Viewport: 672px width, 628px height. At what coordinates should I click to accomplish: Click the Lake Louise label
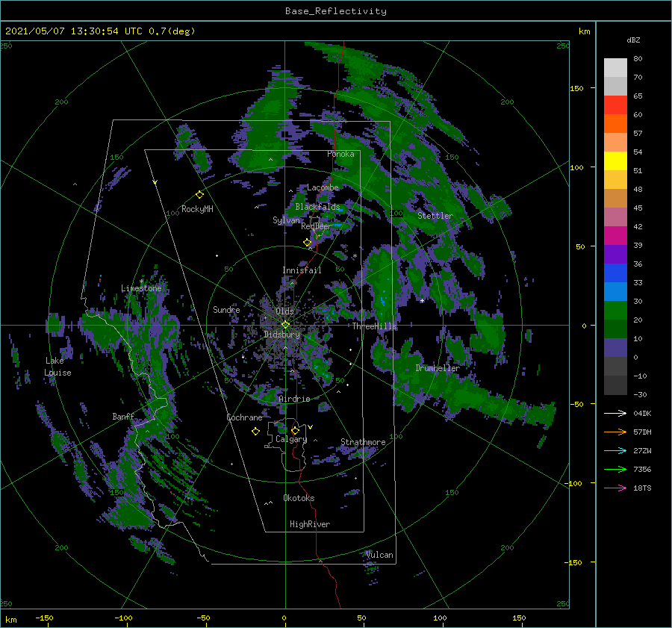(x=57, y=367)
